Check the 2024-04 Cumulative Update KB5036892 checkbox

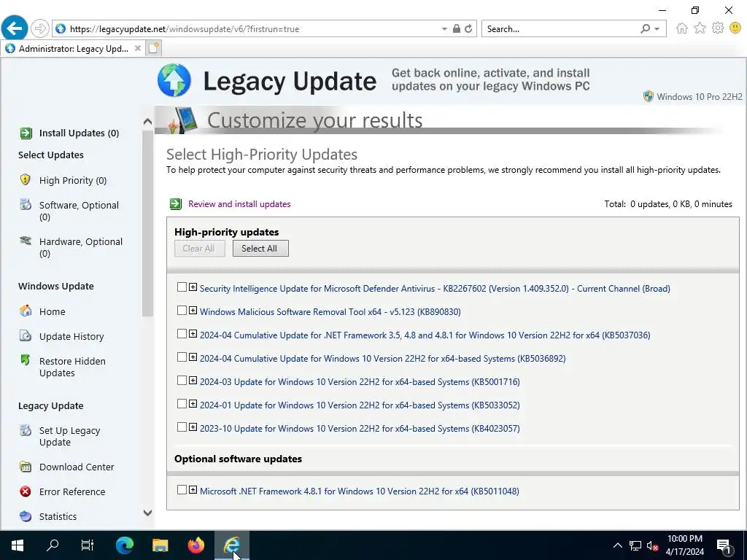182,357
